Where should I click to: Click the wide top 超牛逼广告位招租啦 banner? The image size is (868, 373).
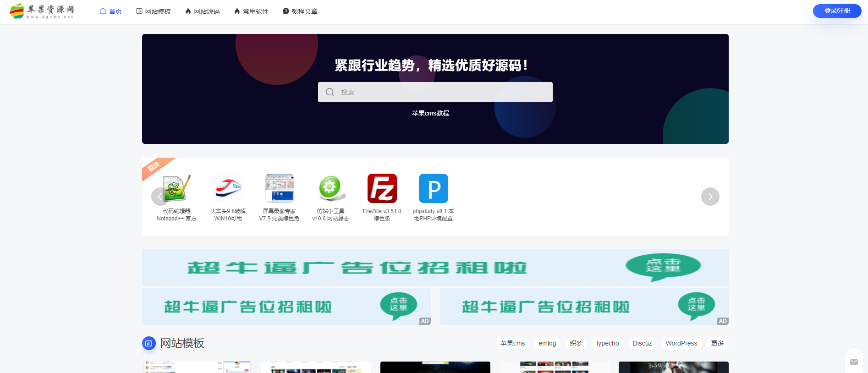(435, 268)
